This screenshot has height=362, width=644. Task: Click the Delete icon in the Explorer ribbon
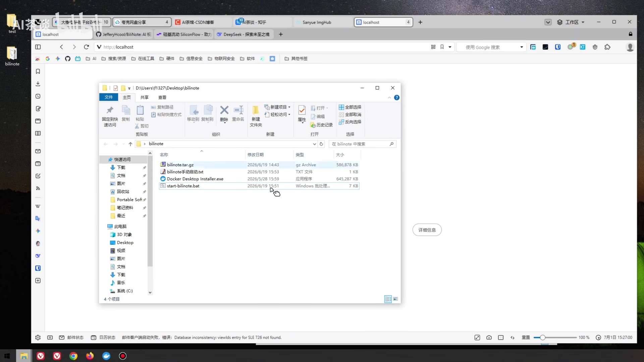pyautogui.click(x=224, y=113)
